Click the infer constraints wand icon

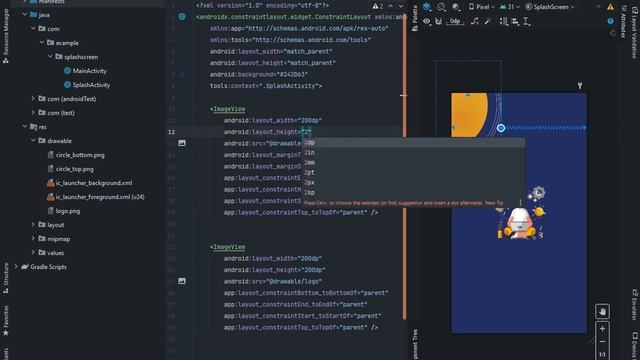click(488, 21)
